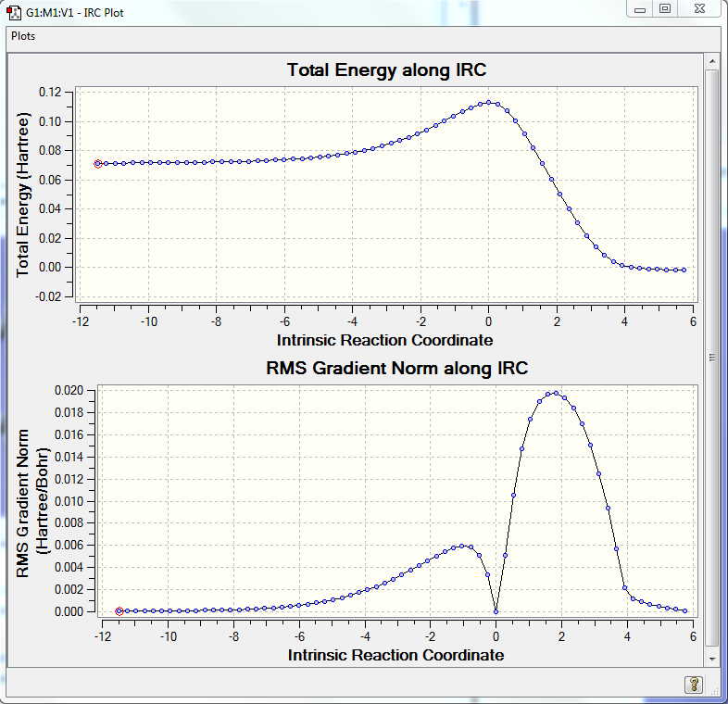Screen dimensions: 728x704
Task: Click the splitter grip beside the scrollbar
Action: coord(712,358)
